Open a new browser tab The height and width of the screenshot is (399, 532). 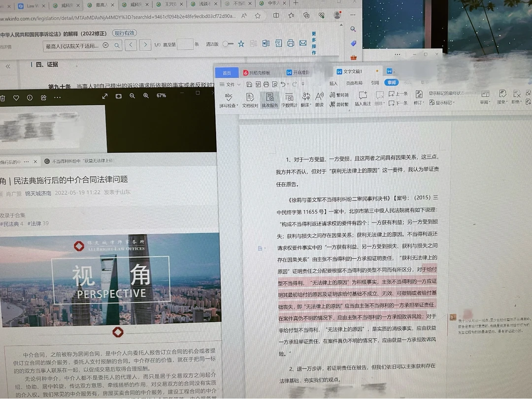pos(296,3)
